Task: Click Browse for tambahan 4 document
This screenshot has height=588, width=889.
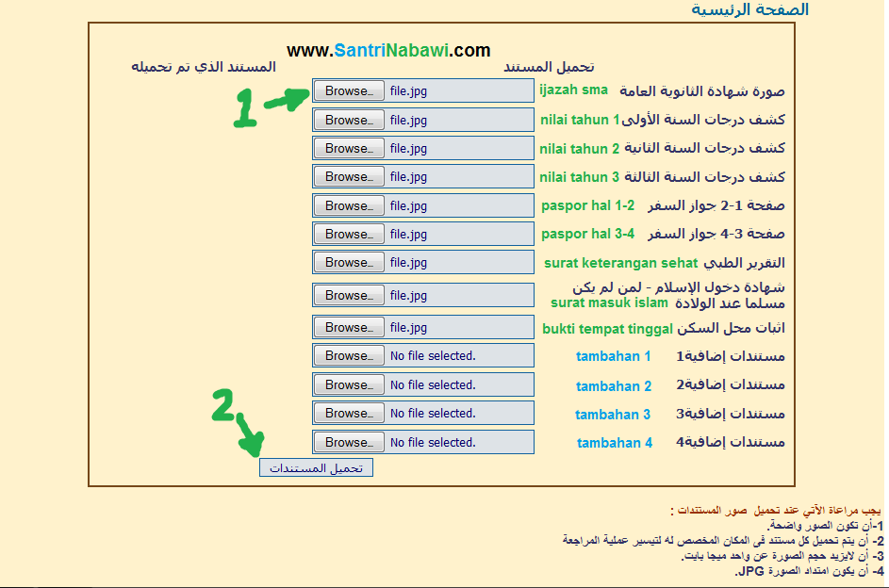Action: (349, 442)
